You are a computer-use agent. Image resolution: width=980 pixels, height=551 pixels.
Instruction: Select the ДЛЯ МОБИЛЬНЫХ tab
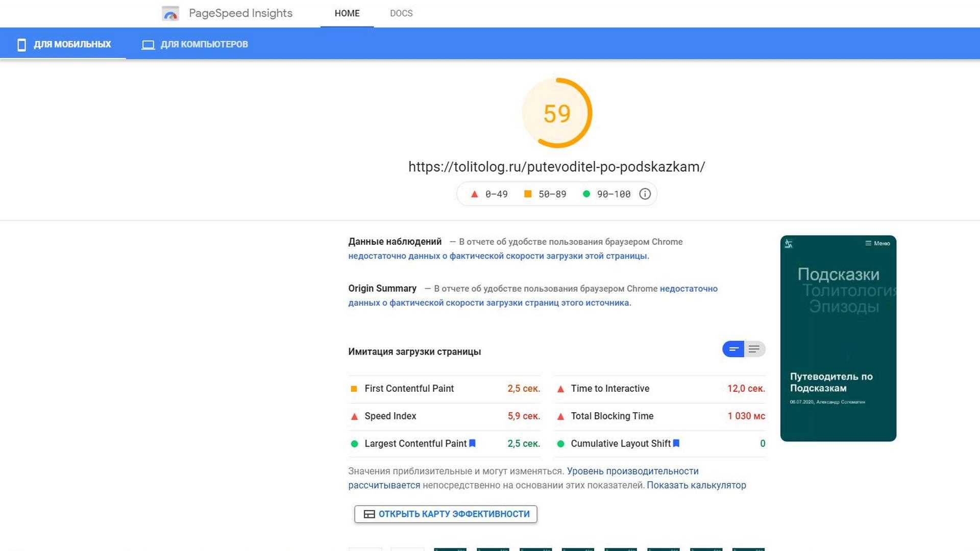pyautogui.click(x=63, y=44)
